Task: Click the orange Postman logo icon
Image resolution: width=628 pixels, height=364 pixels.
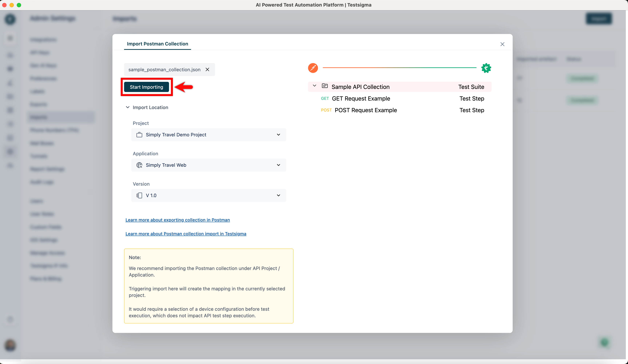Action: [x=313, y=68]
